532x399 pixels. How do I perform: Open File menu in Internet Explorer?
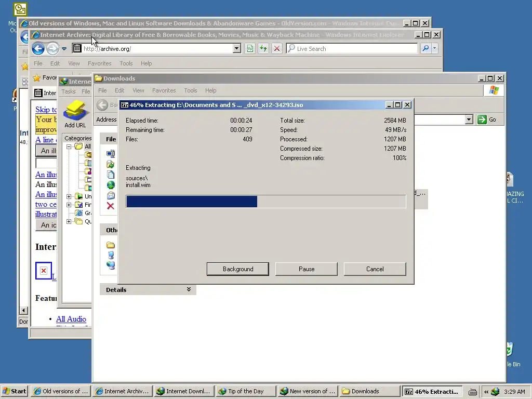pos(38,63)
